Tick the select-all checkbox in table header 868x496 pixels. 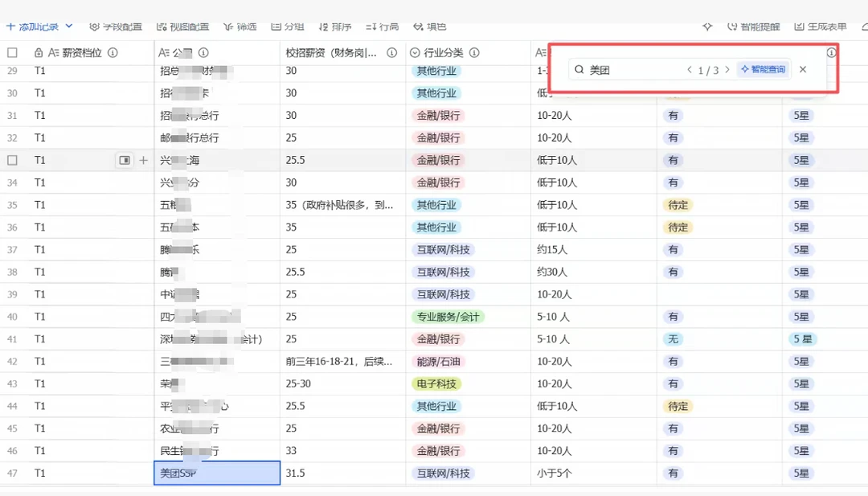pyautogui.click(x=12, y=52)
